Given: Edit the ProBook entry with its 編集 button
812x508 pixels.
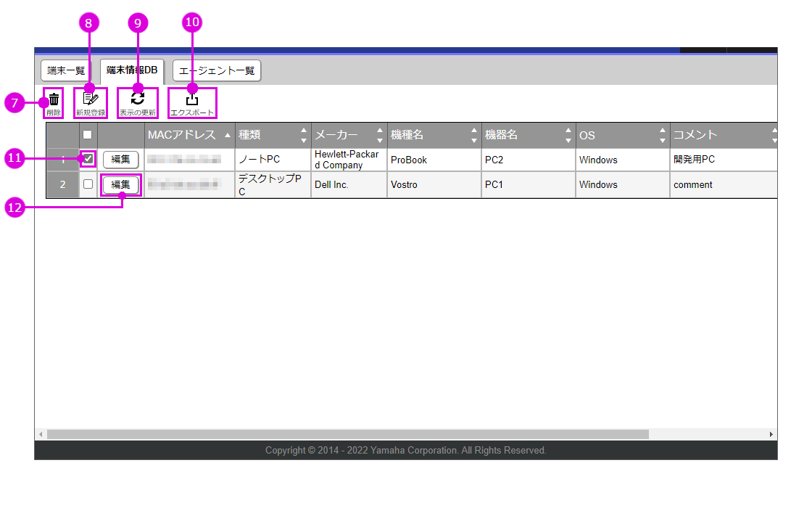Looking at the screenshot, I should [x=120, y=159].
